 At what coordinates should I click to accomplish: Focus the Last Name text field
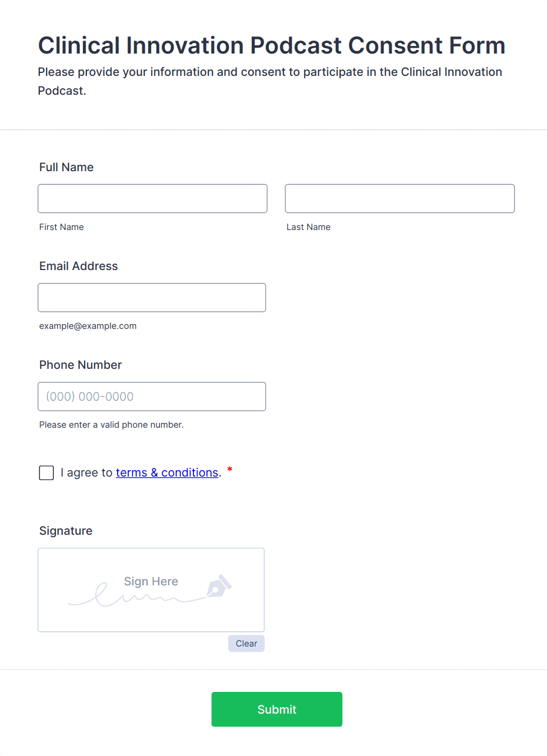(x=400, y=198)
